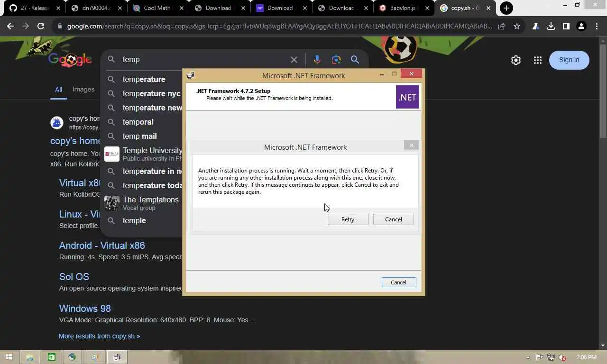This screenshot has width=607, height=364.
Task: Go forward in Chrome
Action: tap(26, 26)
